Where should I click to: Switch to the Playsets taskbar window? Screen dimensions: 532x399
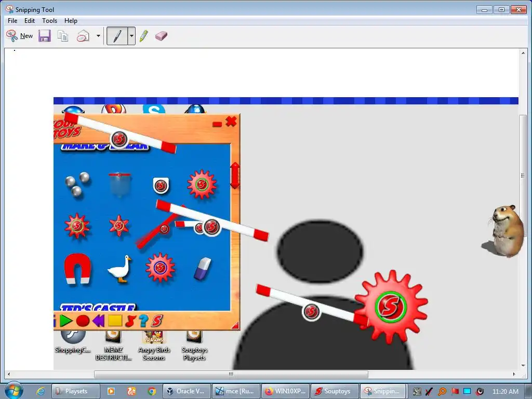pyautogui.click(x=76, y=391)
